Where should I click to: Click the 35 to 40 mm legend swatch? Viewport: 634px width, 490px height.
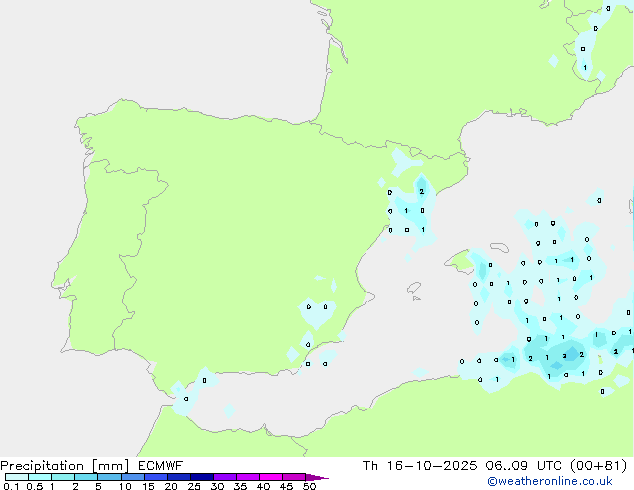[248, 477]
